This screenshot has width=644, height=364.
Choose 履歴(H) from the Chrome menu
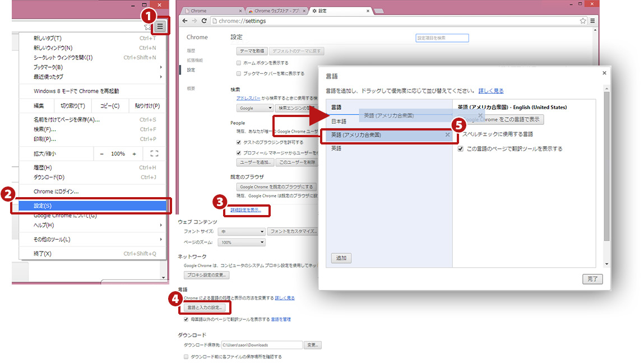click(92, 167)
